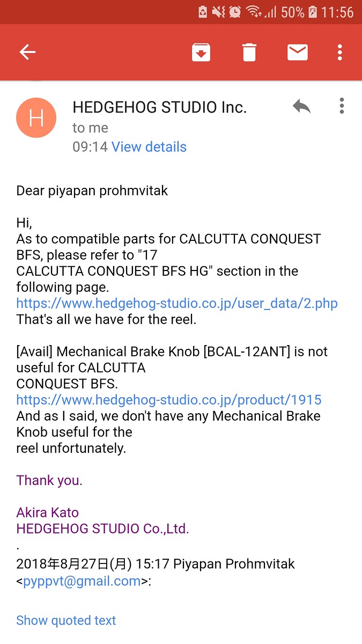Tap the HEDGEHOG STUDIO Inc. sender name

(160, 107)
